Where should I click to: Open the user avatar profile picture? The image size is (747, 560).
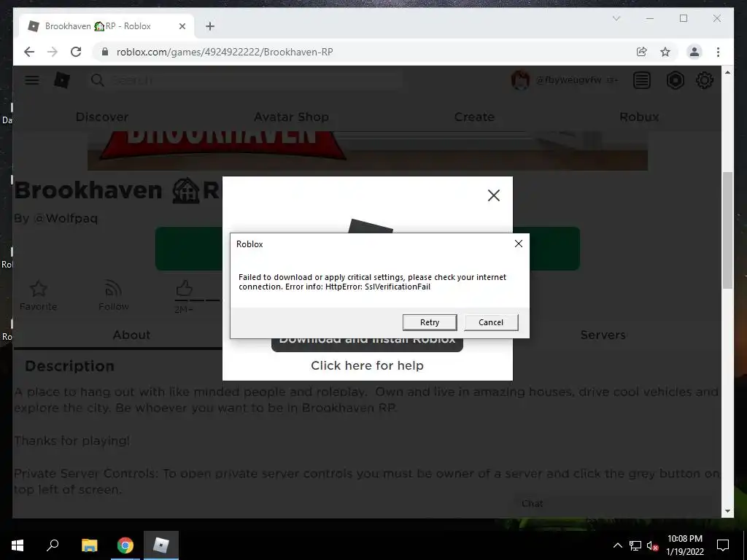coord(520,80)
